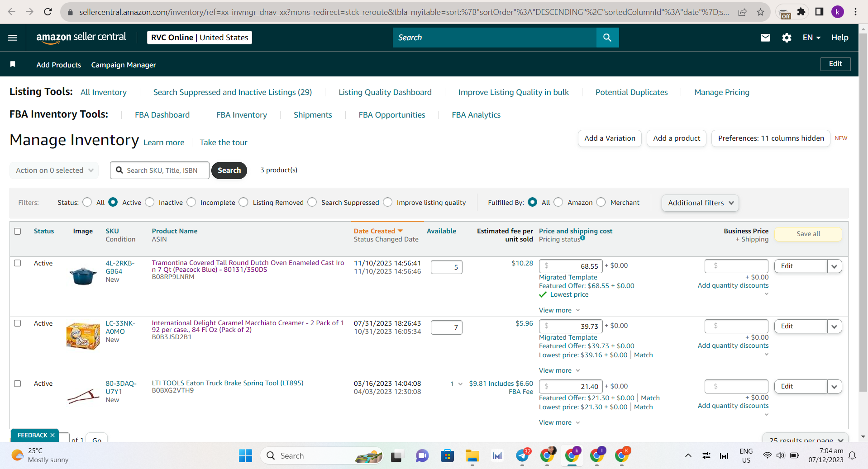Click Take the tour link
This screenshot has height=469, width=868.
224,142
